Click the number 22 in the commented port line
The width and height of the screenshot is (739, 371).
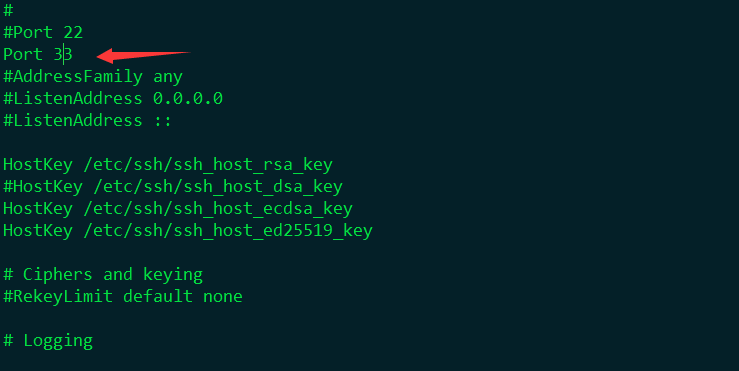[73, 33]
